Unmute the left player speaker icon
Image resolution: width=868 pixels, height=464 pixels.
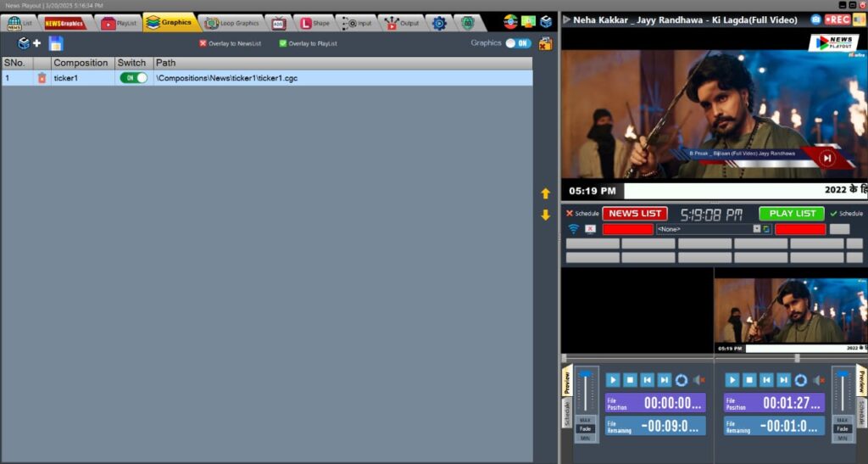click(x=699, y=380)
